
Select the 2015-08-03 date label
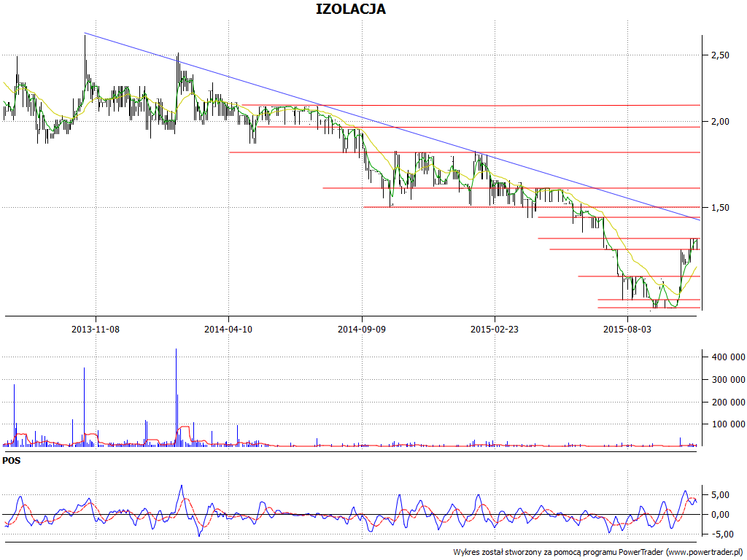pos(627,329)
